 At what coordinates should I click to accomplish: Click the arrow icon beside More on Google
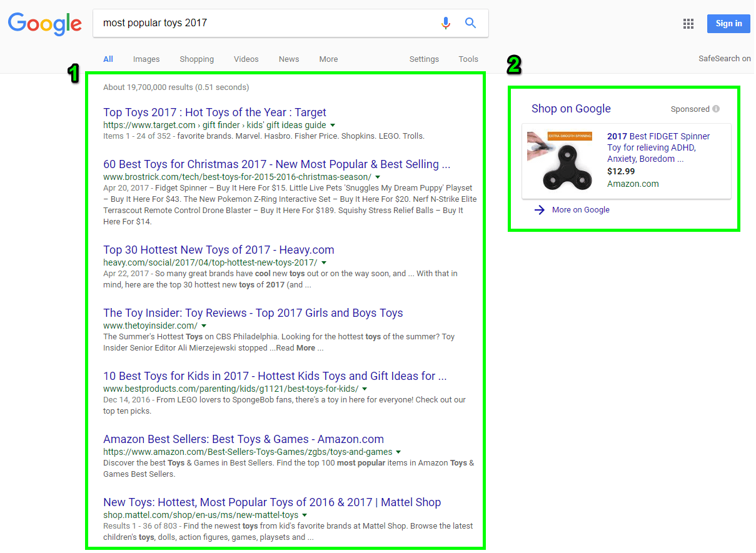[539, 210]
